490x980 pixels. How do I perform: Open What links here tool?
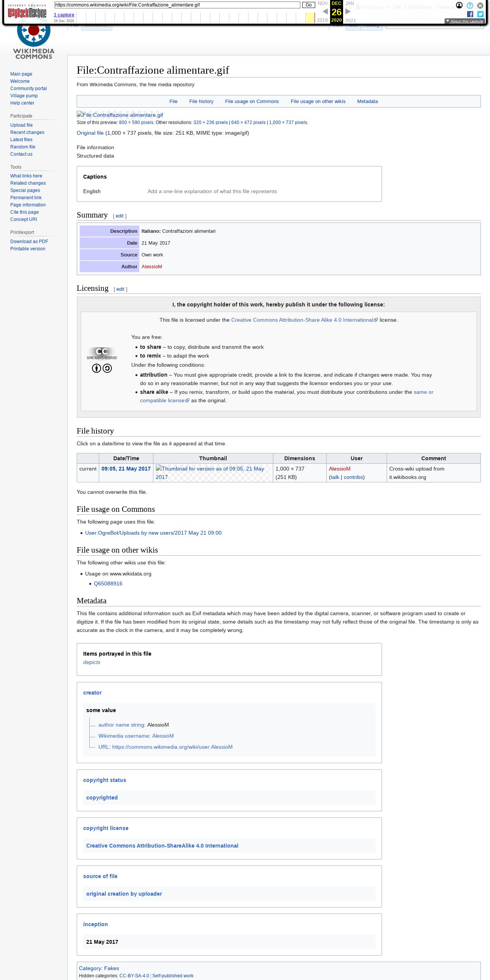coord(26,176)
